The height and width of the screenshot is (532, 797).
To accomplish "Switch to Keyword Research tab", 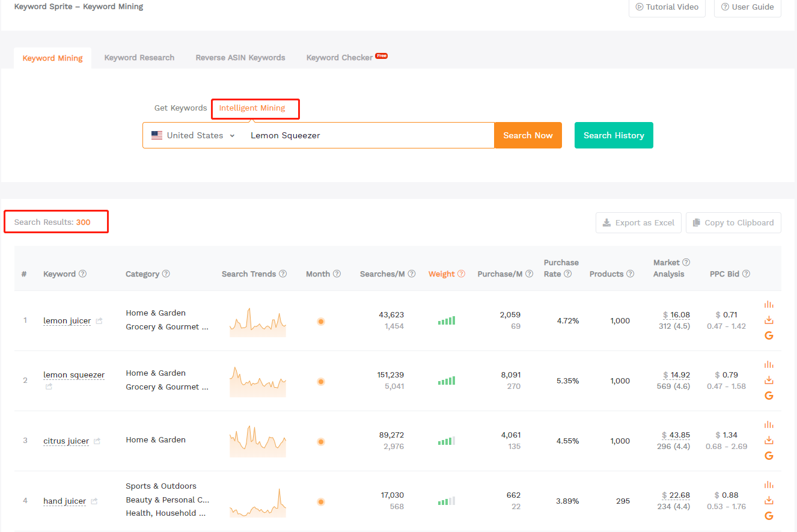I will pos(139,58).
